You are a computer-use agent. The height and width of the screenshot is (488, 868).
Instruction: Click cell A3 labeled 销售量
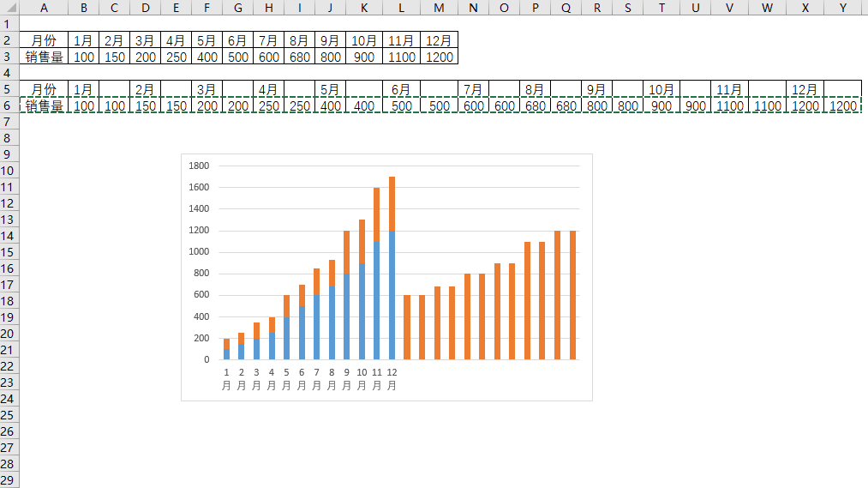pyautogui.click(x=44, y=57)
